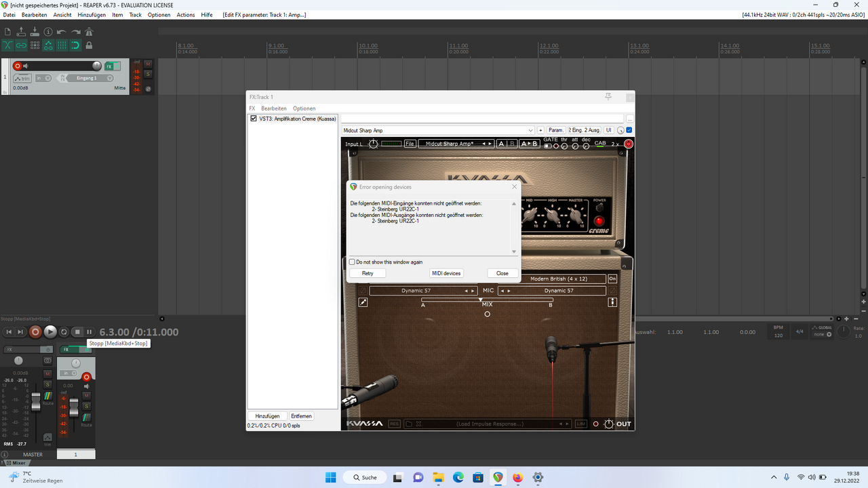
Task: Toggle snap magnet toolbar icon
Action: tap(75, 45)
